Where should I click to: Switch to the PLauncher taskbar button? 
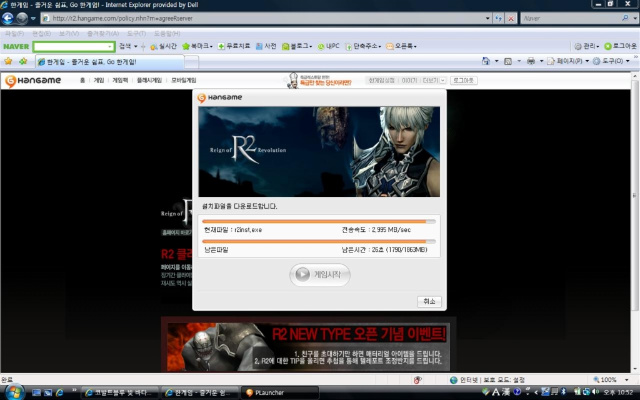[280, 393]
